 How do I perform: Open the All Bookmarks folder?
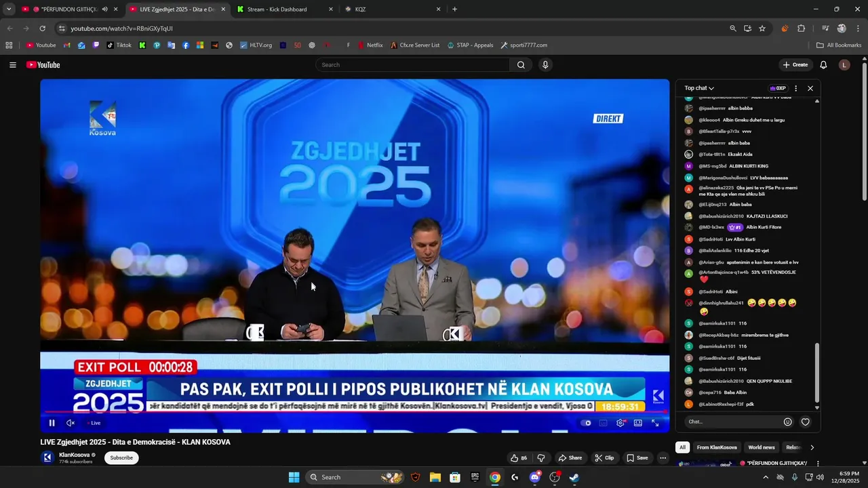click(x=839, y=45)
